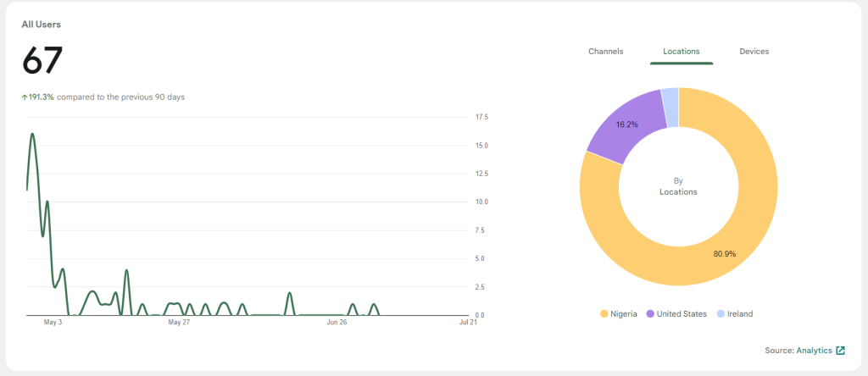Open the Devices tab

tap(754, 52)
